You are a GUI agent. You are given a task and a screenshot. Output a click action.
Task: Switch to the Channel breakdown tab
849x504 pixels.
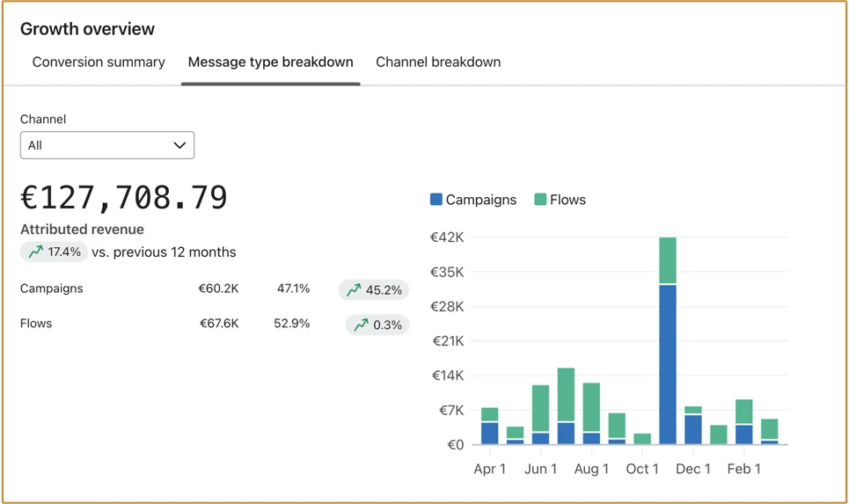pyautogui.click(x=438, y=62)
